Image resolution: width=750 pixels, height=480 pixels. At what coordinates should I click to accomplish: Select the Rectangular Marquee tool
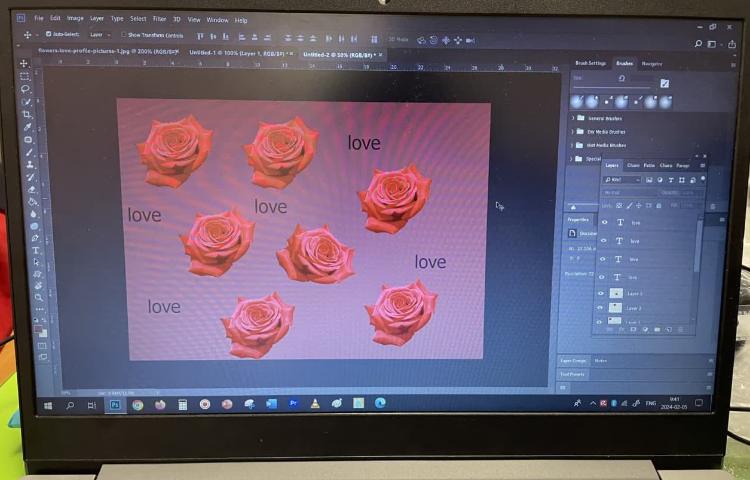point(25,76)
